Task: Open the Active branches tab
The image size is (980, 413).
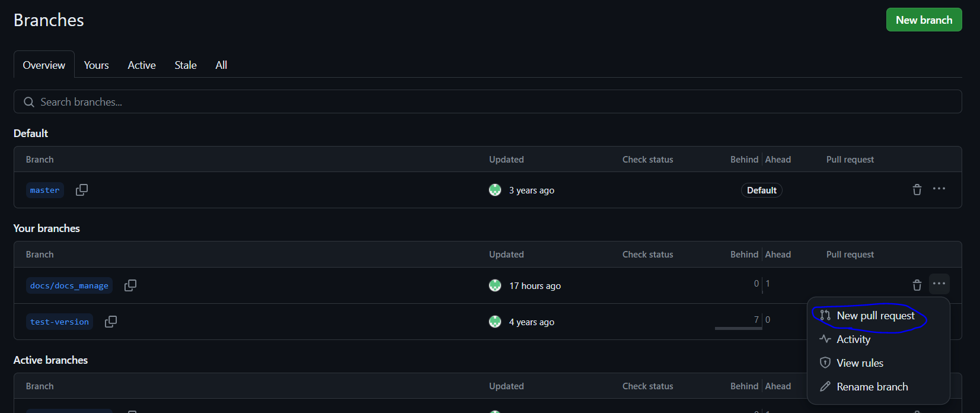Action: [142, 65]
